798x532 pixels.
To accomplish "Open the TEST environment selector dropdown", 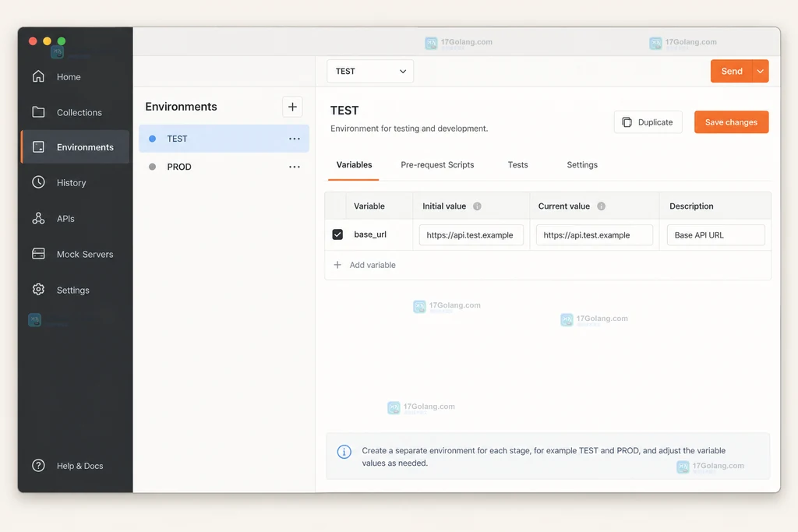I will 370,71.
